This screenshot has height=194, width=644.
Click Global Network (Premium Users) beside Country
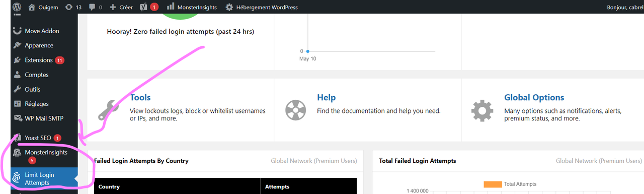pos(314,161)
